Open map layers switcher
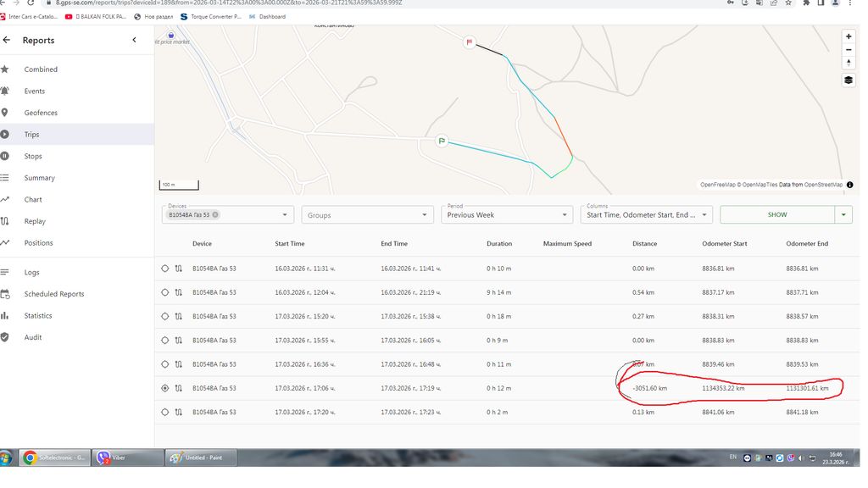Screen dimensions: 868x488 (x=848, y=80)
